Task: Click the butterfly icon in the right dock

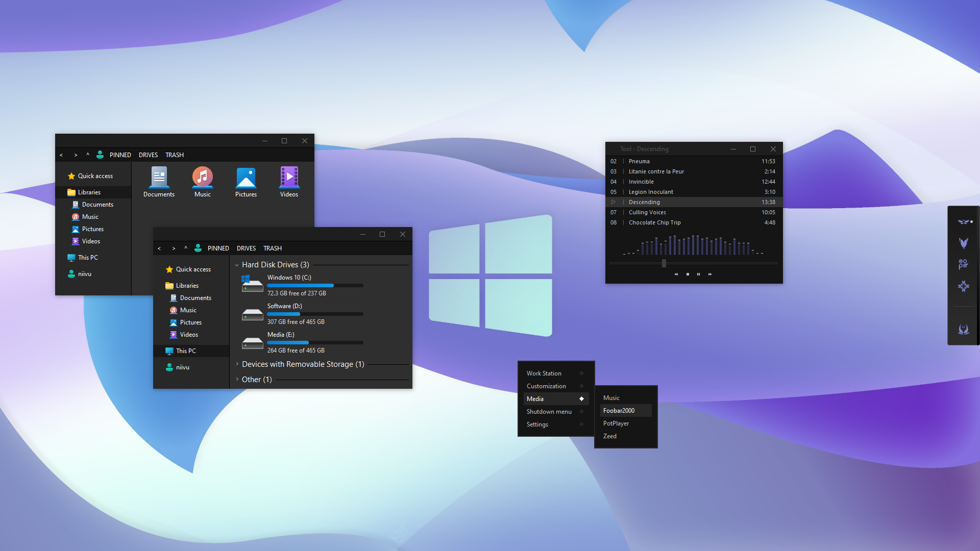Action: [963, 243]
